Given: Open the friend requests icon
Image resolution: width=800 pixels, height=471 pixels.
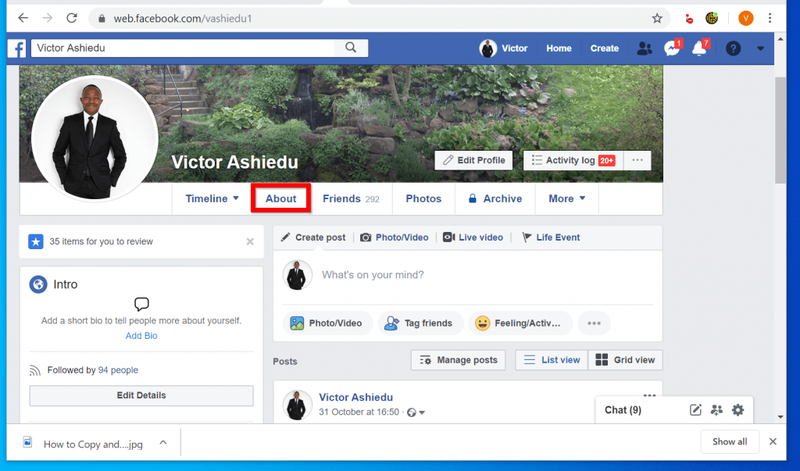Looking at the screenshot, I should point(644,48).
